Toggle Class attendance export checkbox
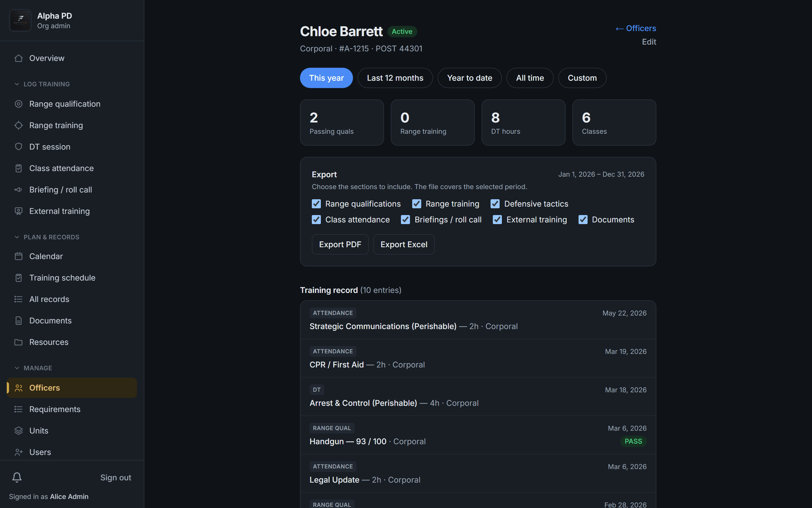Viewport: 812px width, 508px height. pyautogui.click(x=316, y=220)
